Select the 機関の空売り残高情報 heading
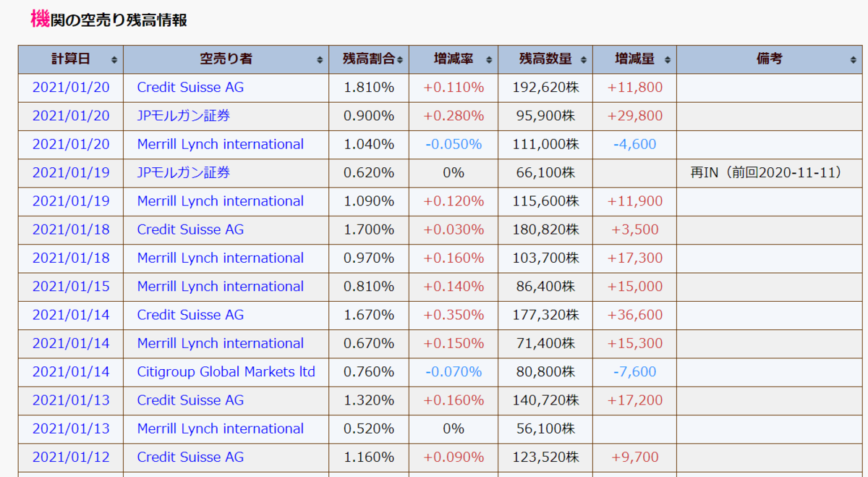868x477 pixels. (109, 20)
